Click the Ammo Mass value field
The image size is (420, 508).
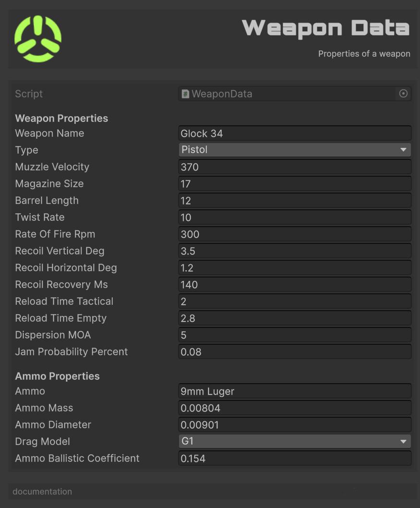295,408
